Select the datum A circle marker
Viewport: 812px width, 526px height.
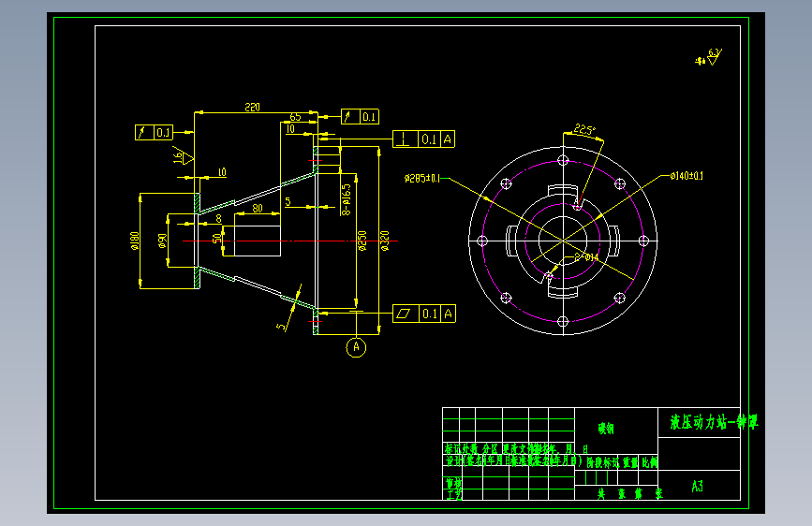coord(356,347)
